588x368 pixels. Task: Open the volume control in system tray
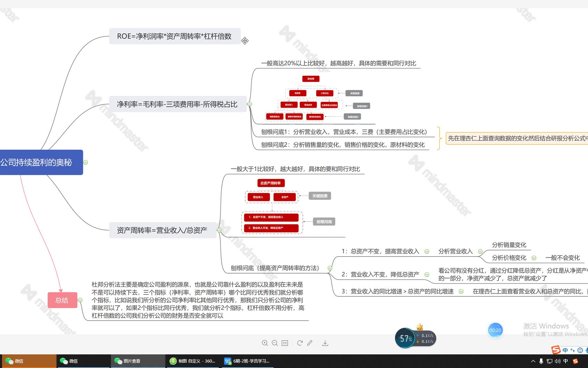click(557, 361)
